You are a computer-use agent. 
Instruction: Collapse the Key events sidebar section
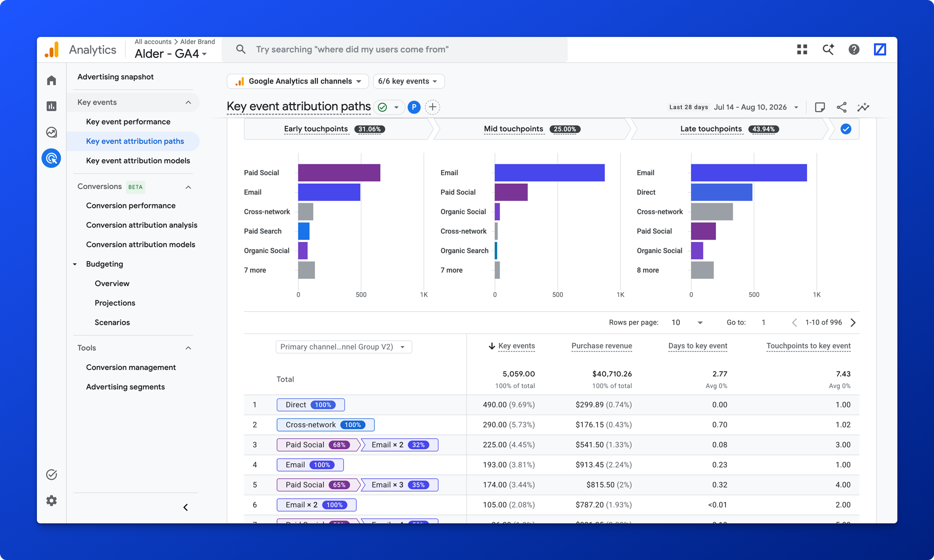[x=188, y=102]
